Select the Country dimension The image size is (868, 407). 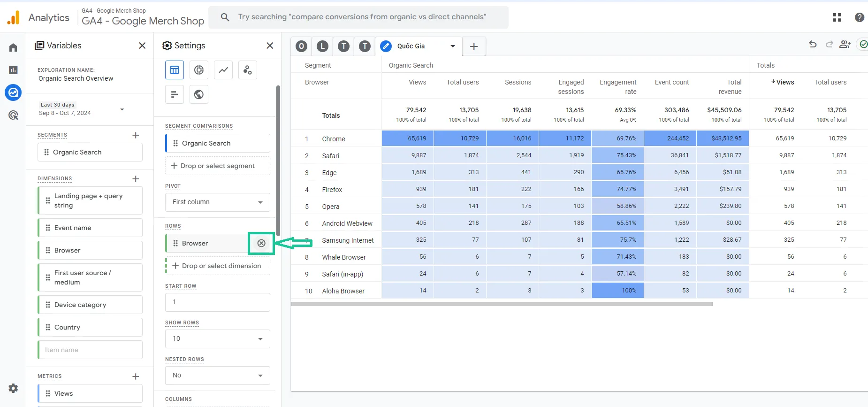point(90,327)
